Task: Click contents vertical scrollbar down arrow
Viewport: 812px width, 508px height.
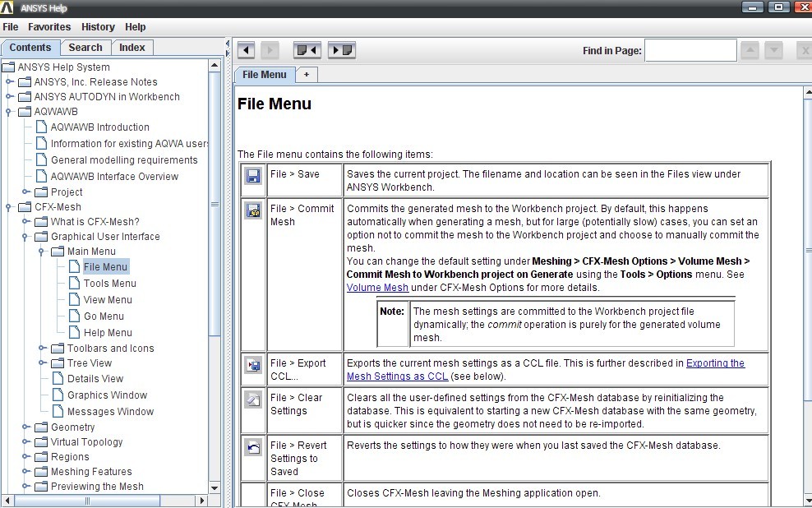Action: (x=215, y=487)
